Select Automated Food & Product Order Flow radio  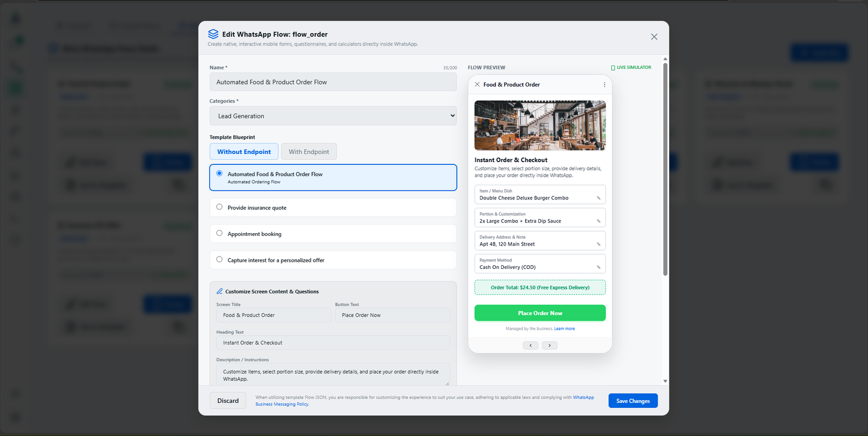coord(219,174)
